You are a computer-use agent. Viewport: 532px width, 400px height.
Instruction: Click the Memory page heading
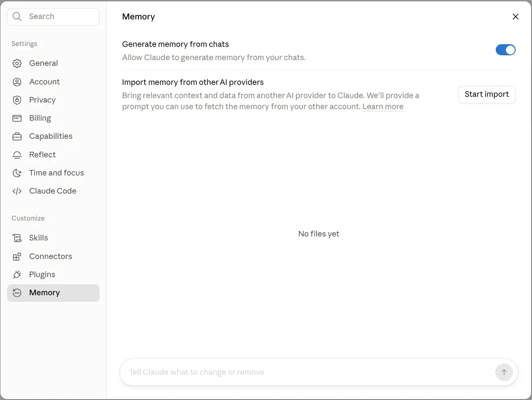(x=138, y=17)
